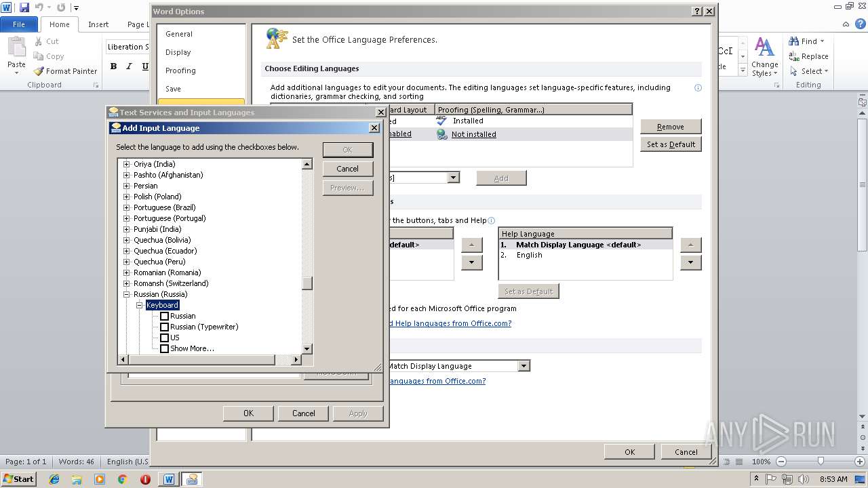Click Set as Default for editing language

(x=670, y=144)
